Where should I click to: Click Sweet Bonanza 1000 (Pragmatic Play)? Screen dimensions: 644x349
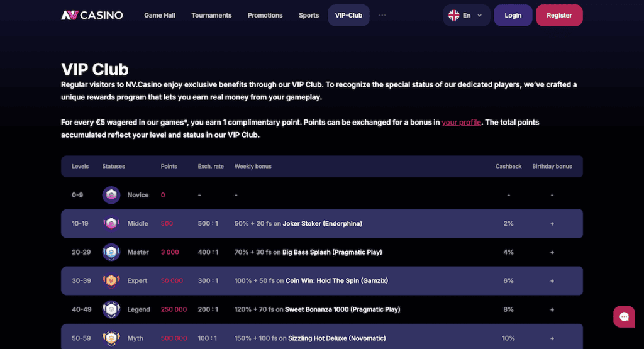pos(343,309)
